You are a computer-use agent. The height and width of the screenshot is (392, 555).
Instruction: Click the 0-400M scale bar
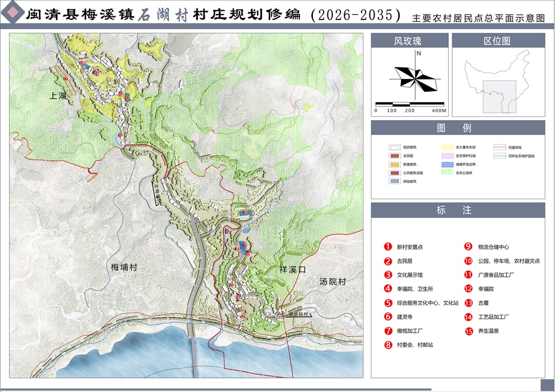(x=410, y=105)
